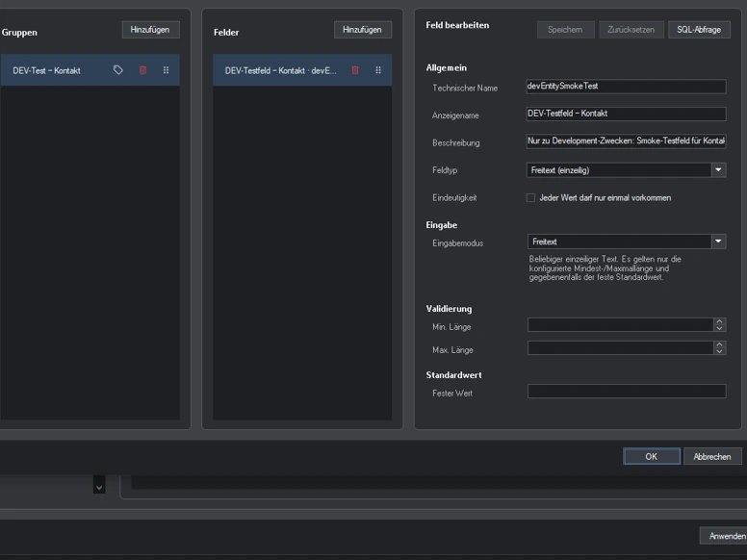Open the SQL-Abfrage view

(699, 30)
